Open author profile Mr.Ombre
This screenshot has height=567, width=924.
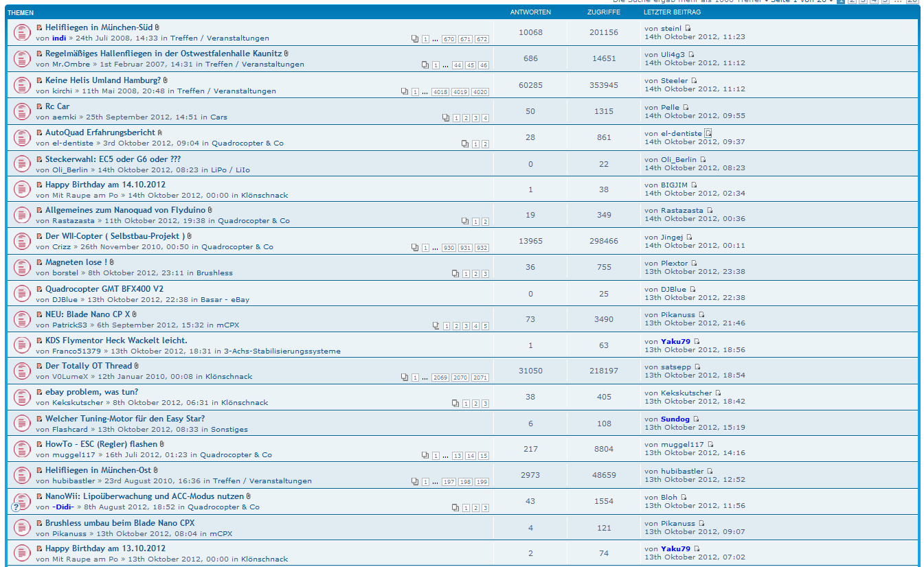point(72,65)
